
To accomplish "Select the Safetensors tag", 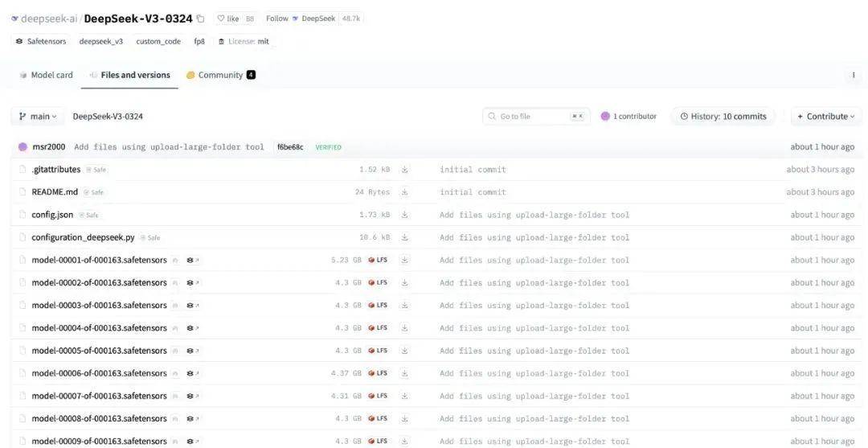I will pos(41,42).
